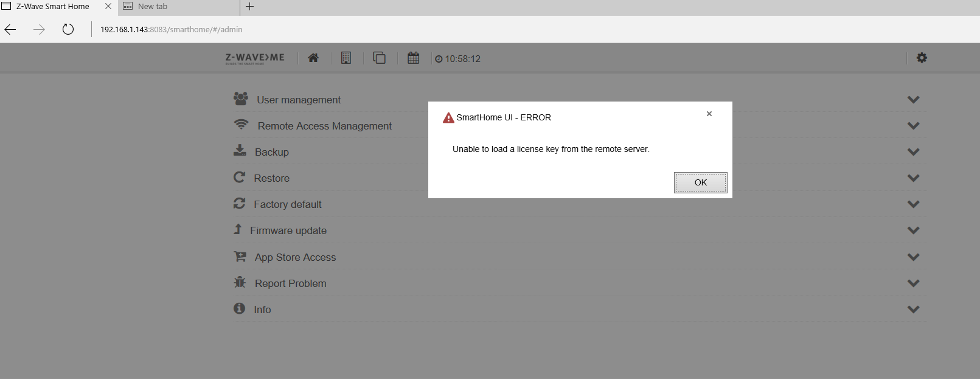Expand the Firmware update chevron

[913, 230]
